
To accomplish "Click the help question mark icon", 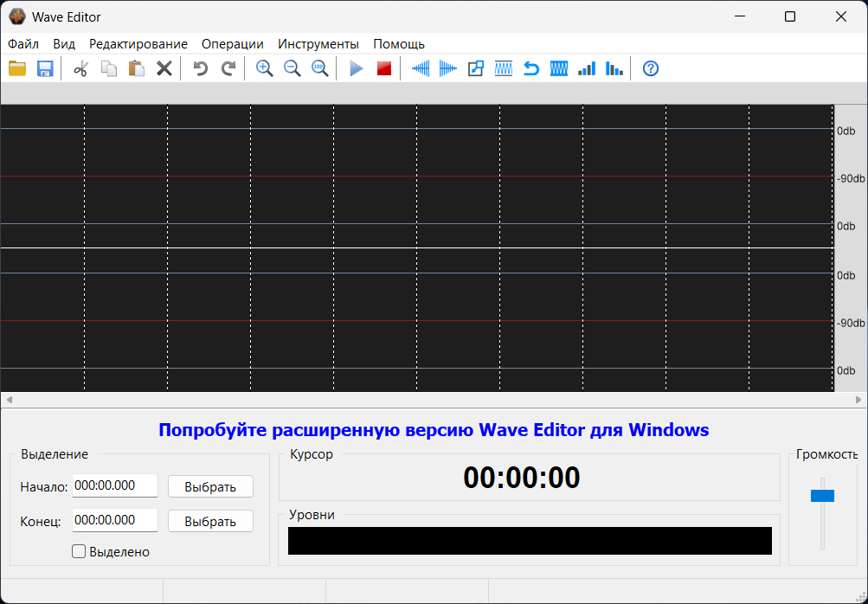I will 651,68.
